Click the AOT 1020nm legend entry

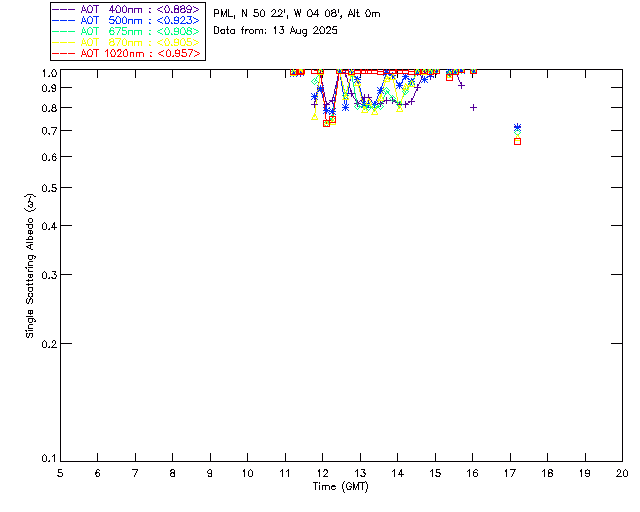(126, 53)
